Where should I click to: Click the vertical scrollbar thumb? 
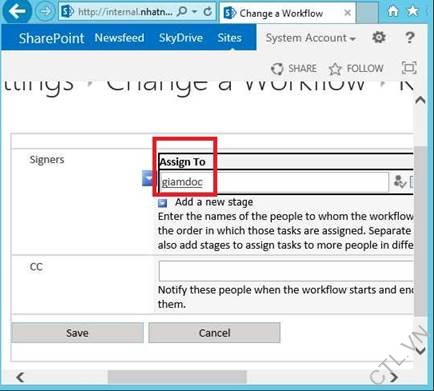tap(420, 231)
